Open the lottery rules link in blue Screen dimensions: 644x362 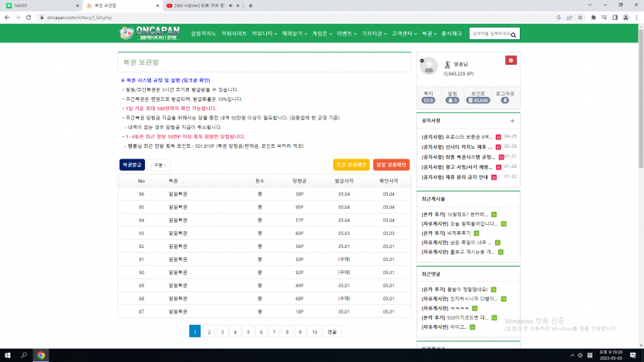pos(166,80)
